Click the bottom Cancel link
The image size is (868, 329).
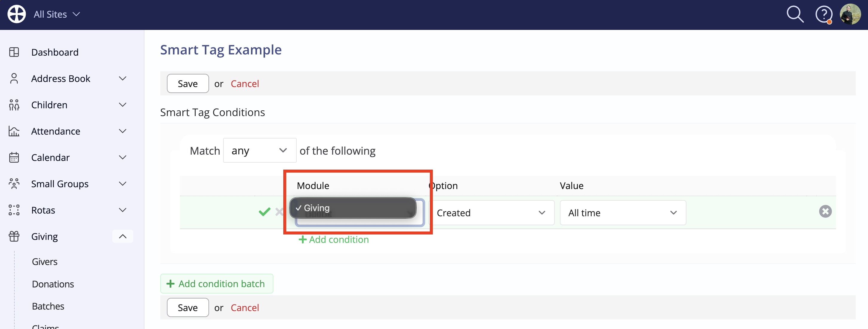click(x=245, y=307)
